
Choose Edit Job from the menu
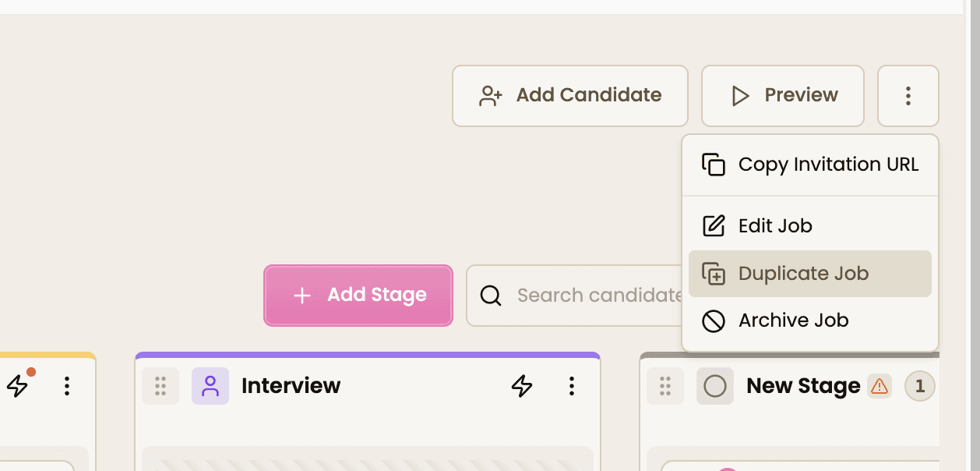[x=775, y=225]
